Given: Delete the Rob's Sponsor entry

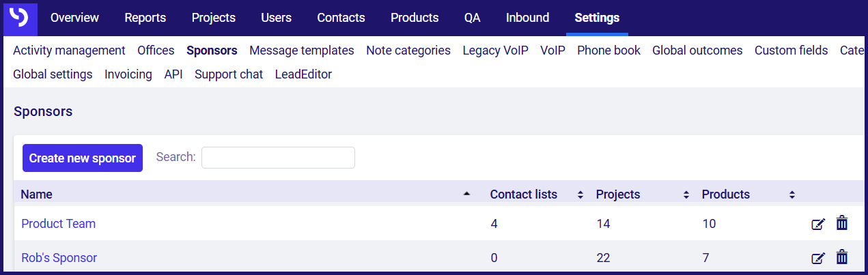Looking at the screenshot, I should click(x=842, y=257).
